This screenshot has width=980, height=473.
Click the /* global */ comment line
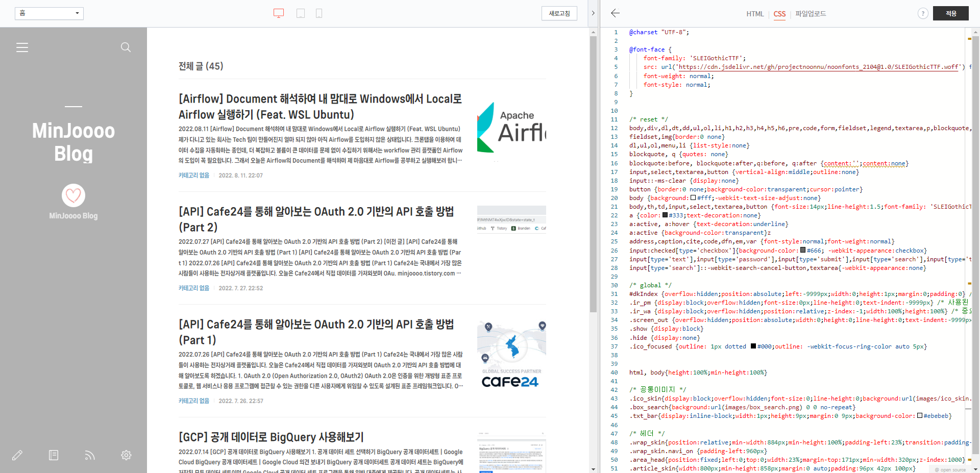pyautogui.click(x=650, y=285)
